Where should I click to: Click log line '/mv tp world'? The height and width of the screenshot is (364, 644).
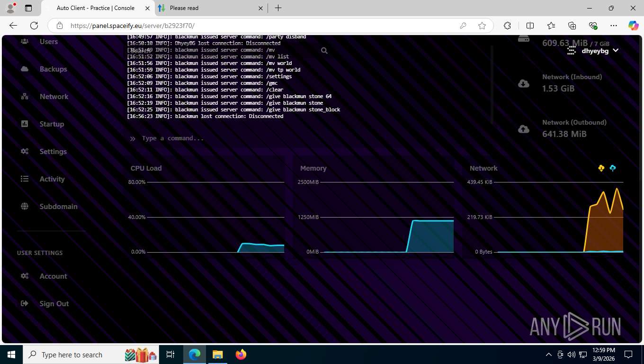pyautogui.click(x=214, y=70)
